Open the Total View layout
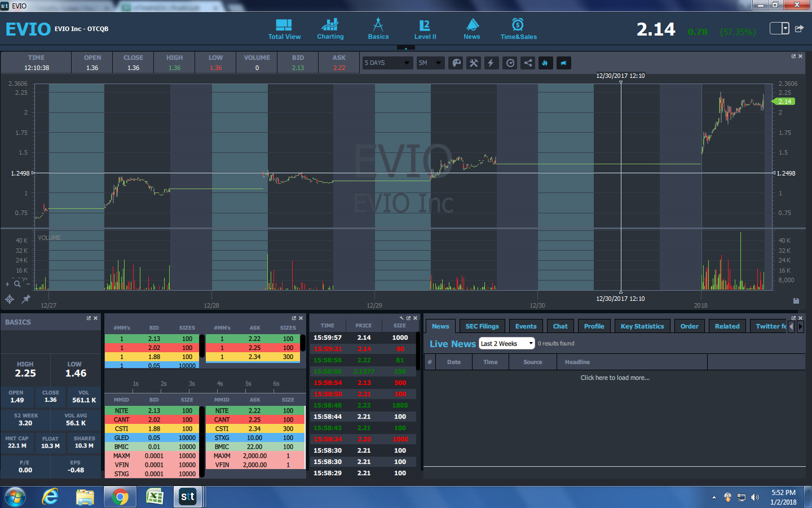This screenshot has width=812, height=508. [284, 29]
